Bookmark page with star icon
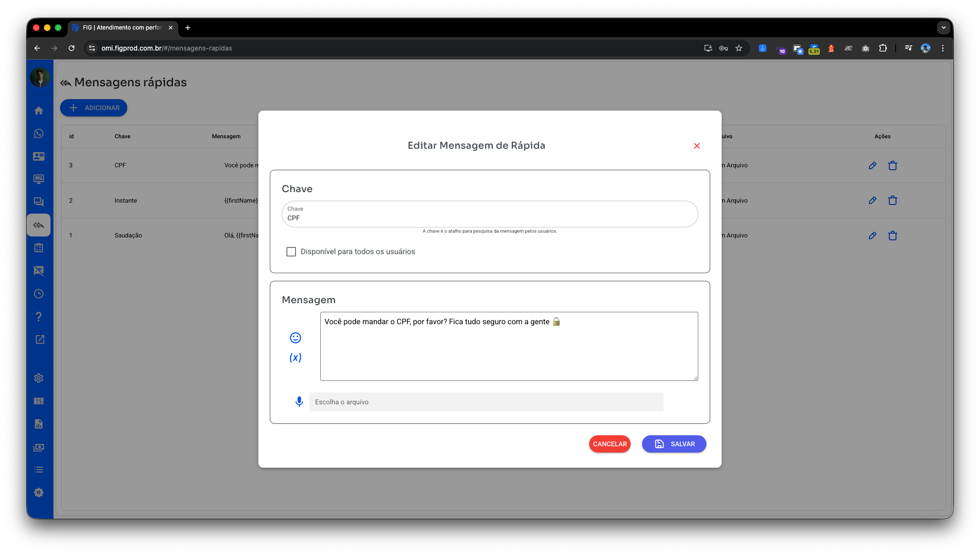The width and height of the screenshot is (980, 554). coord(739,48)
